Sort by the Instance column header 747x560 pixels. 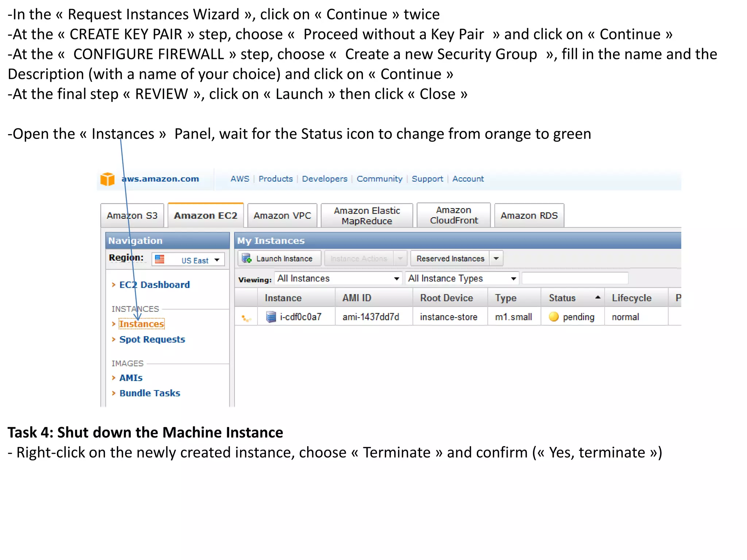[296, 297]
